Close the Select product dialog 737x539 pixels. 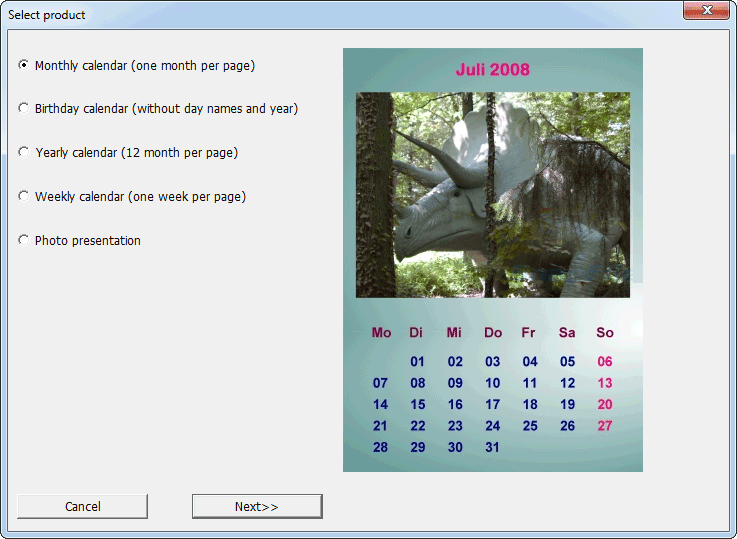tap(706, 11)
